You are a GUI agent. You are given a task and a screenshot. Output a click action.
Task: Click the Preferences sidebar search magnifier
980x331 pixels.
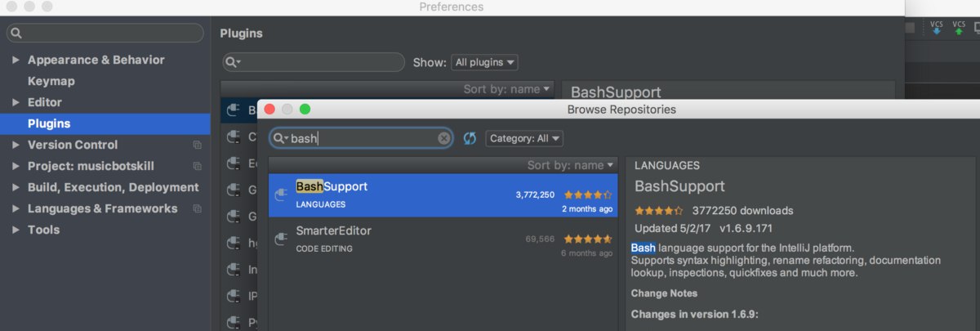[x=16, y=34]
